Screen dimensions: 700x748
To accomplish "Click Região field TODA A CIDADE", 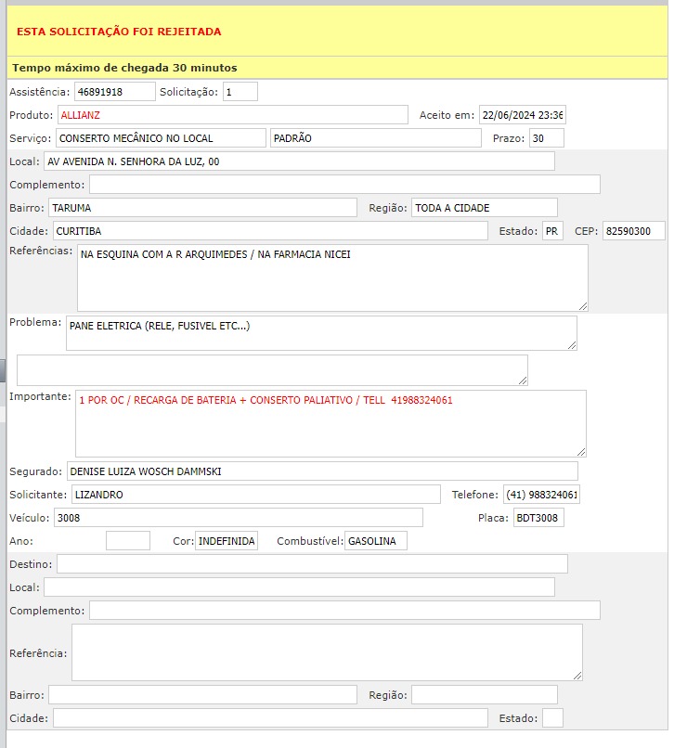I will (x=485, y=208).
